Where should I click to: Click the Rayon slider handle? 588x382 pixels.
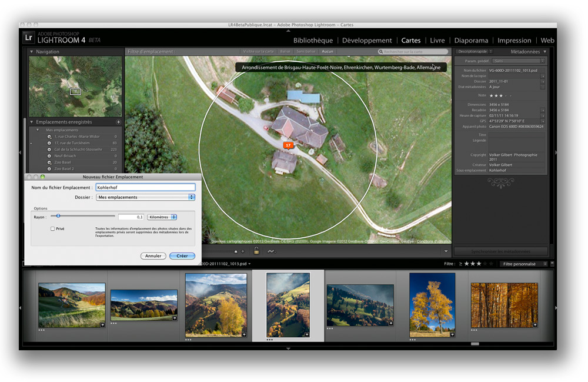[58, 216]
